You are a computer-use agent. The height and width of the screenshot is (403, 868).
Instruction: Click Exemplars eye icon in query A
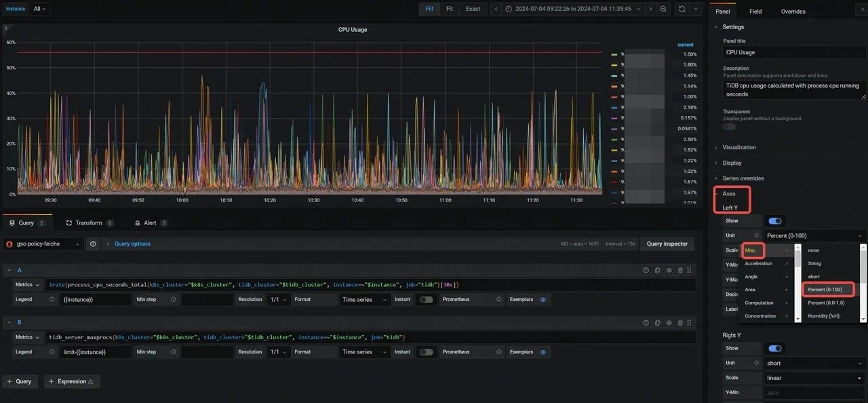pos(542,299)
